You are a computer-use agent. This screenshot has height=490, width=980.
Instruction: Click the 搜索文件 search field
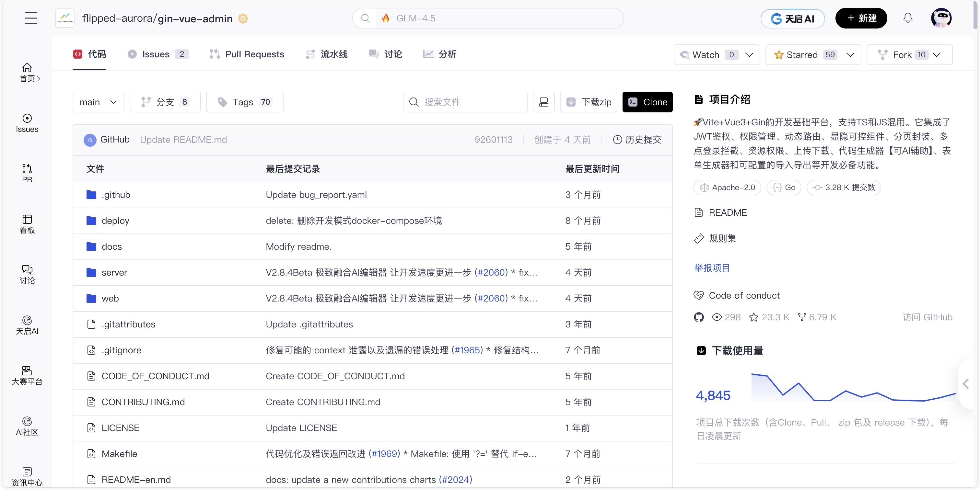coord(465,102)
